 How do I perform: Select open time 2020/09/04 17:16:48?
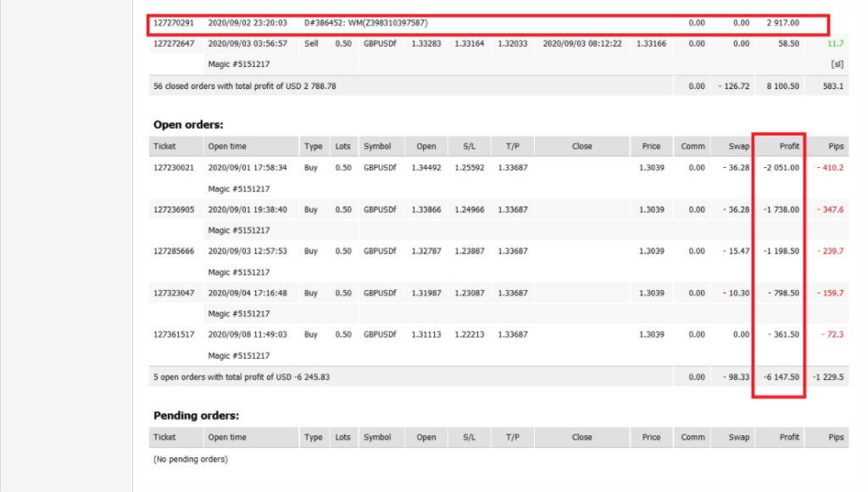[248, 294]
